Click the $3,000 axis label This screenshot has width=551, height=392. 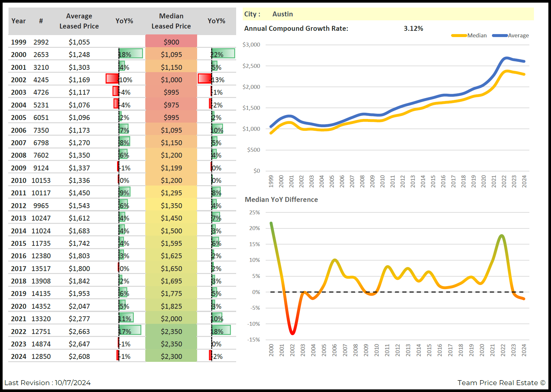point(251,45)
